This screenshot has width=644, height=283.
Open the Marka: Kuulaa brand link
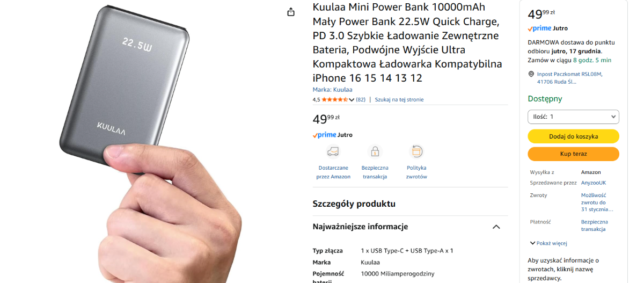point(333,90)
